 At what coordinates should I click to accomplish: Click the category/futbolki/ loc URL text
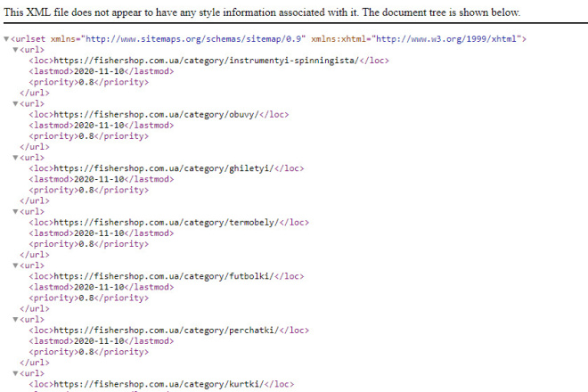[x=164, y=276]
